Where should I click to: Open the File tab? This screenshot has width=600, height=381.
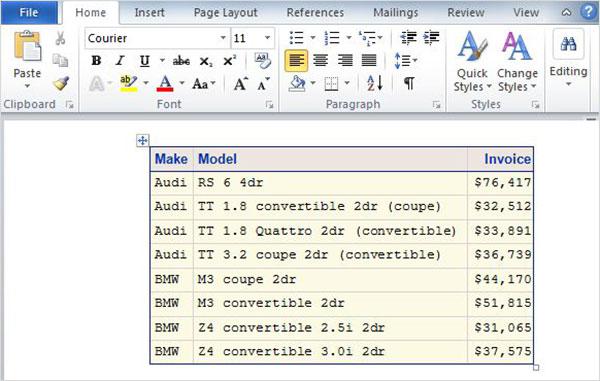coord(29,12)
